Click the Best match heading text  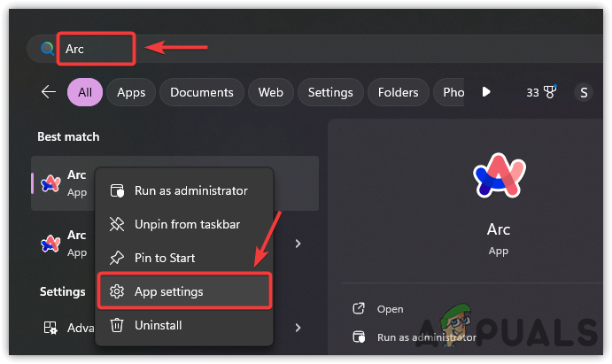(68, 136)
